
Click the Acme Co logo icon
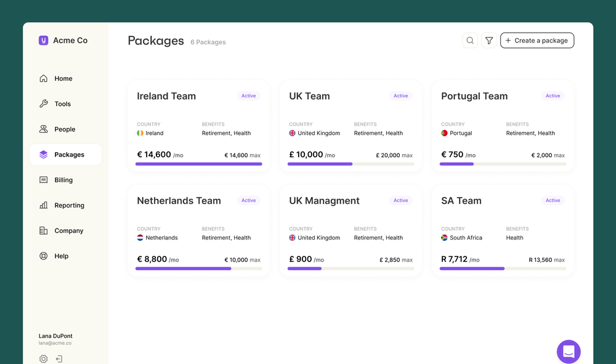coord(43,41)
